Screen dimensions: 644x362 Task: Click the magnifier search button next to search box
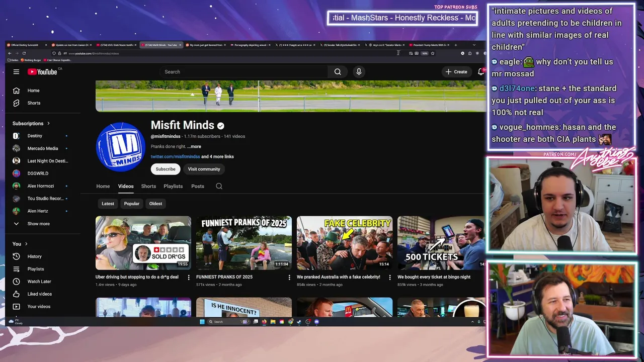338,72
